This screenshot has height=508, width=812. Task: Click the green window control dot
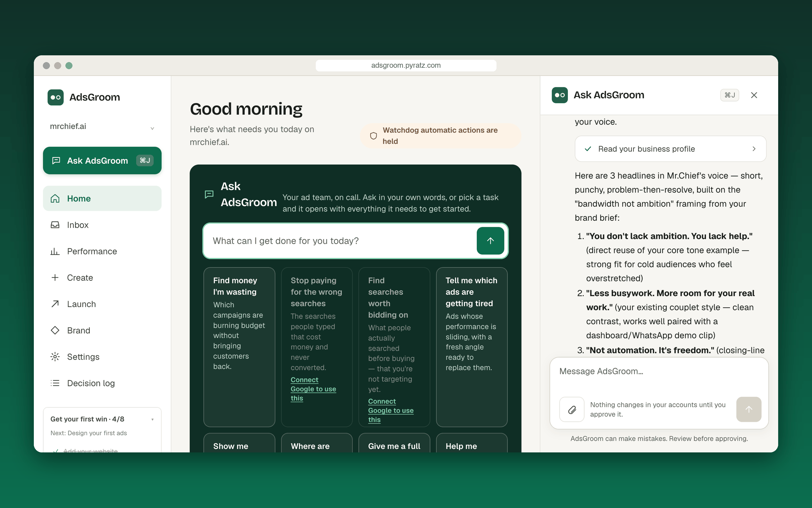[69, 65]
